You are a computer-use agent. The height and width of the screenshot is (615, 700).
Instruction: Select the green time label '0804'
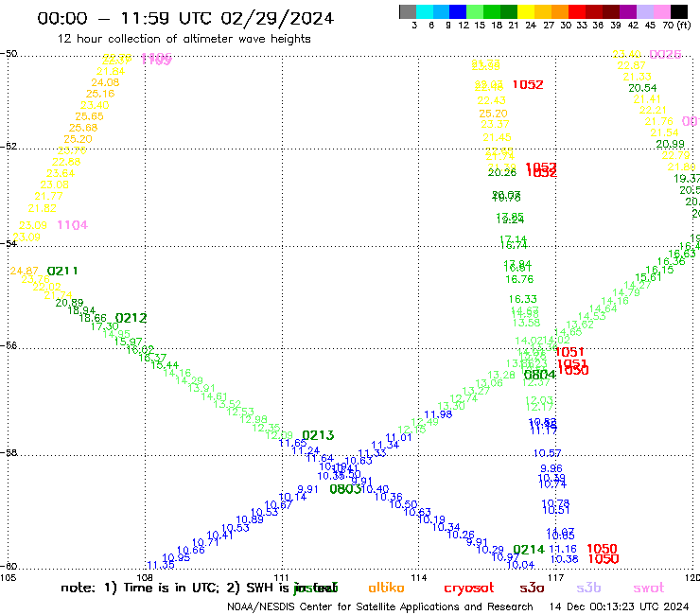pos(540,375)
